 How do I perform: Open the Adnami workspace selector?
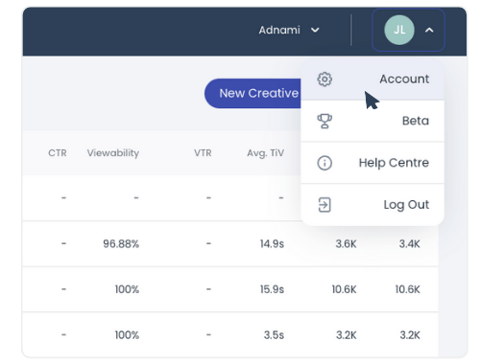click(289, 30)
